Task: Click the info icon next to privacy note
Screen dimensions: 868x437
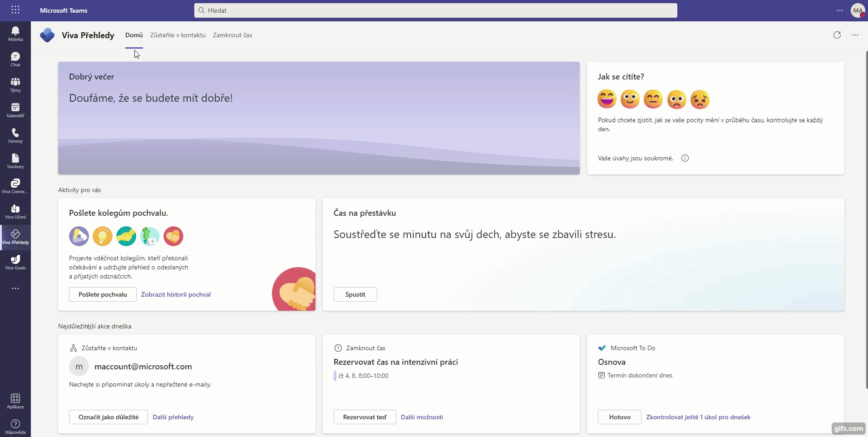Action: click(685, 158)
